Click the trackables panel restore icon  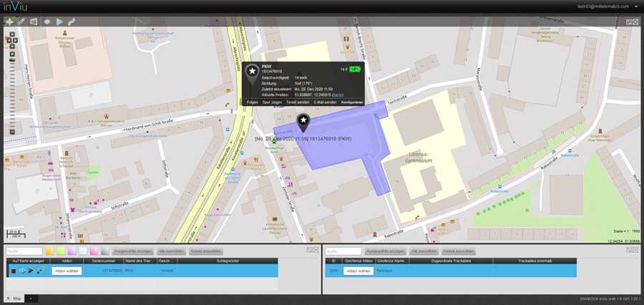point(309,249)
